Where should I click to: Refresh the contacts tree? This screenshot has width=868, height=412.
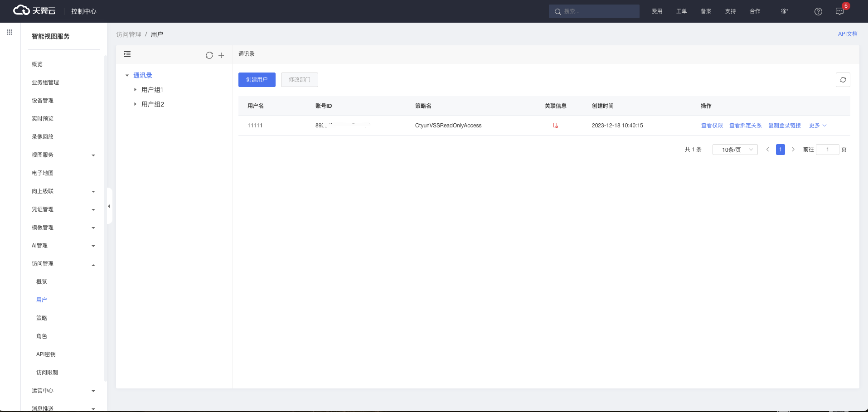tap(209, 55)
